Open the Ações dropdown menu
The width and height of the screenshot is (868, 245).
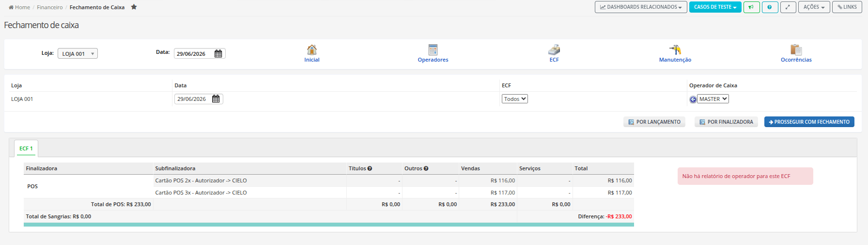[814, 7]
